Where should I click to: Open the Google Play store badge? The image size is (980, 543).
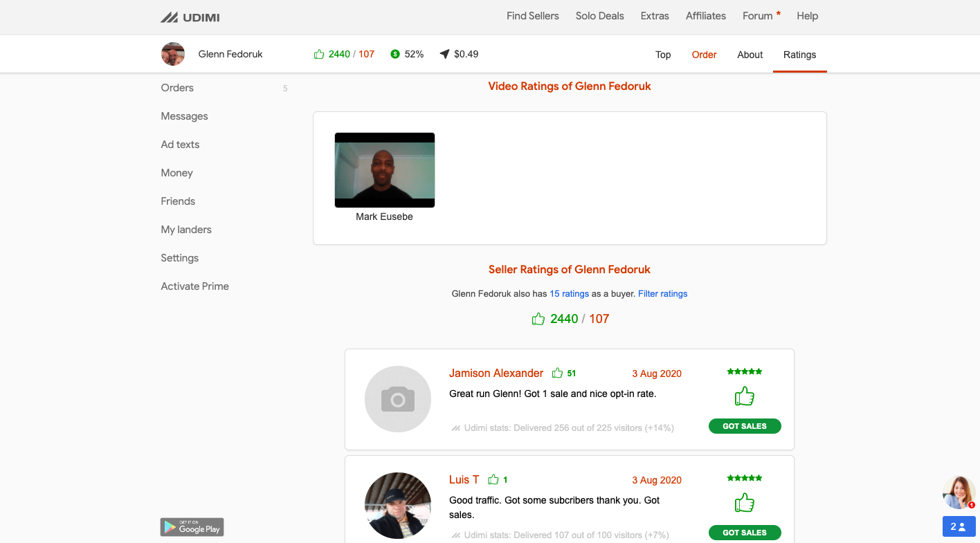(192, 527)
